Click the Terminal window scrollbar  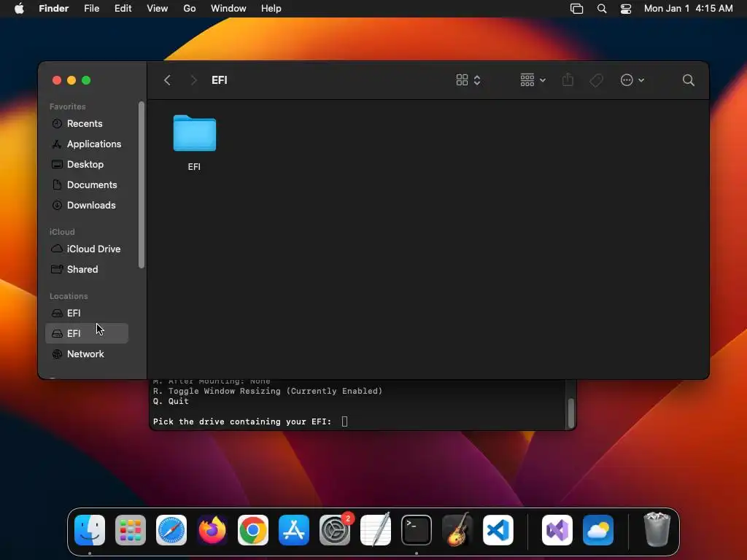coord(570,413)
